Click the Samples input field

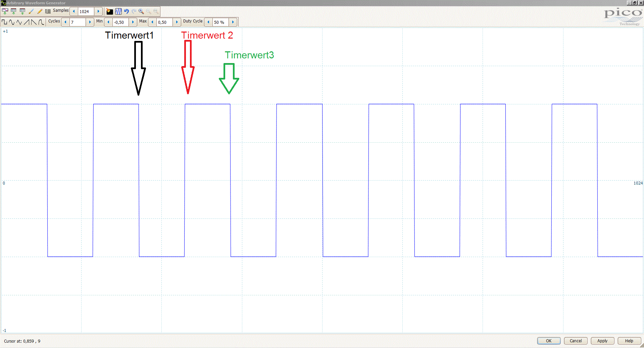(x=86, y=11)
